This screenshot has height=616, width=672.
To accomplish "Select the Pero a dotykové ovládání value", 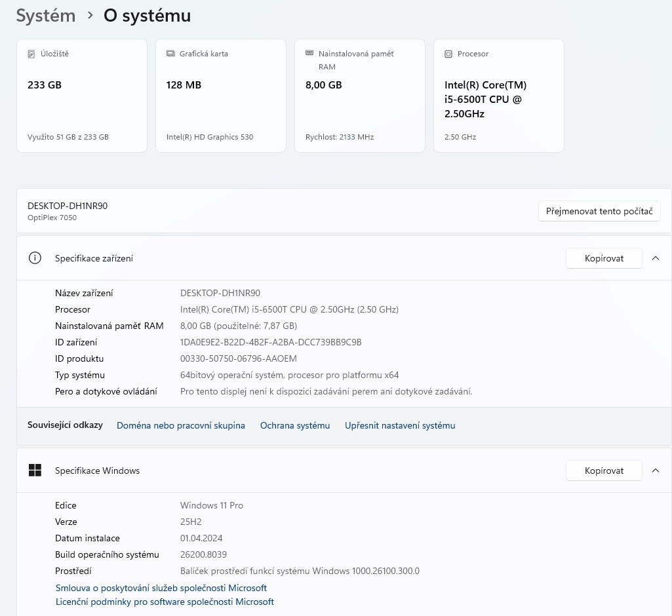I will tap(326, 391).
